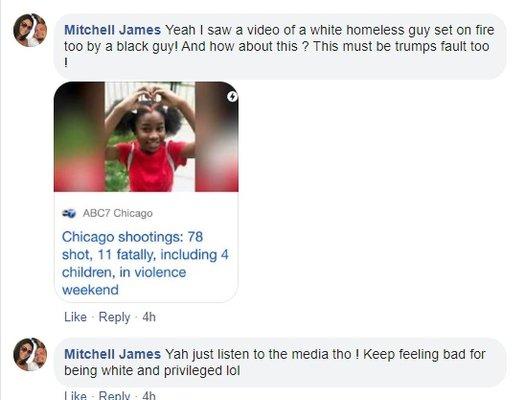Click the blurred right side of preview image
The width and height of the screenshot is (525, 400).
217,137
